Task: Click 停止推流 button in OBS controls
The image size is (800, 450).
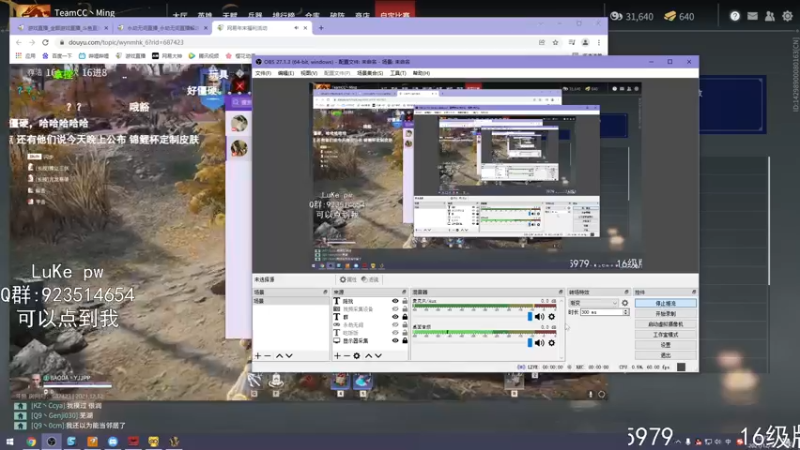Action: (665, 303)
